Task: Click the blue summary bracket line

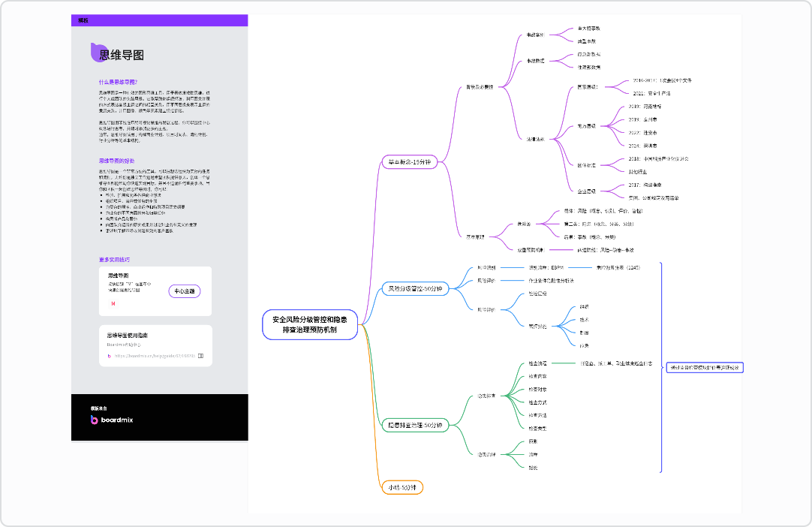Action: [661, 367]
